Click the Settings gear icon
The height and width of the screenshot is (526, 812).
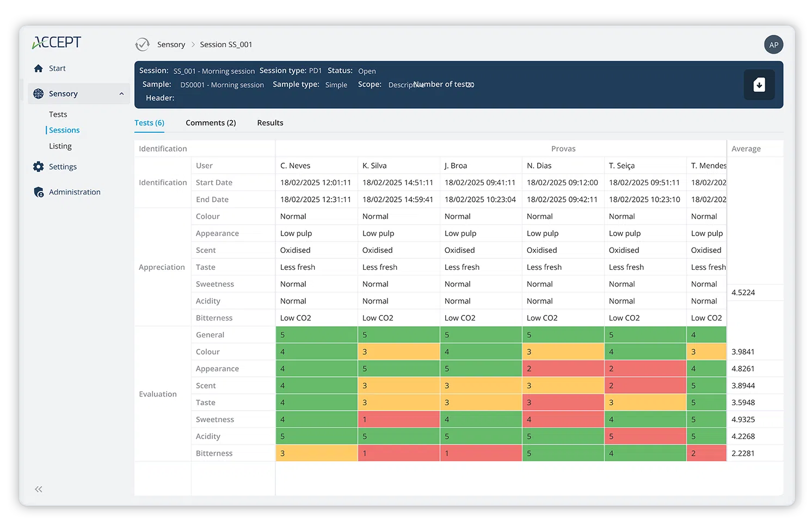[x=38, y=166]
